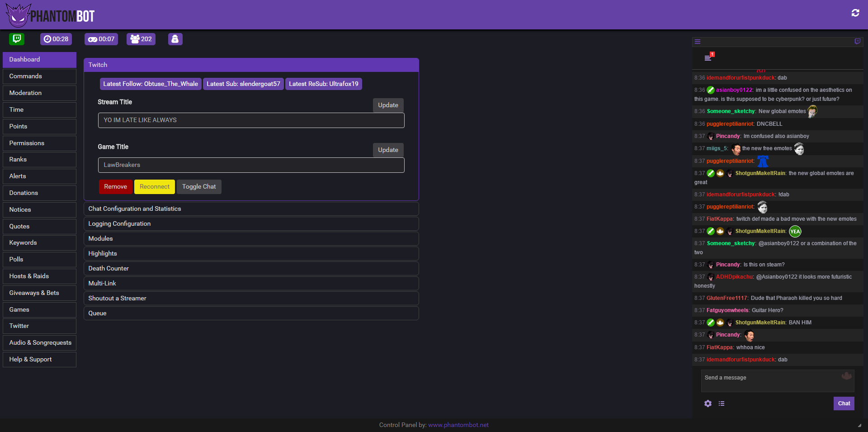868x432 pixels.
Task: Open the Commands sidebar menu
Action: [x=39, y=76]
